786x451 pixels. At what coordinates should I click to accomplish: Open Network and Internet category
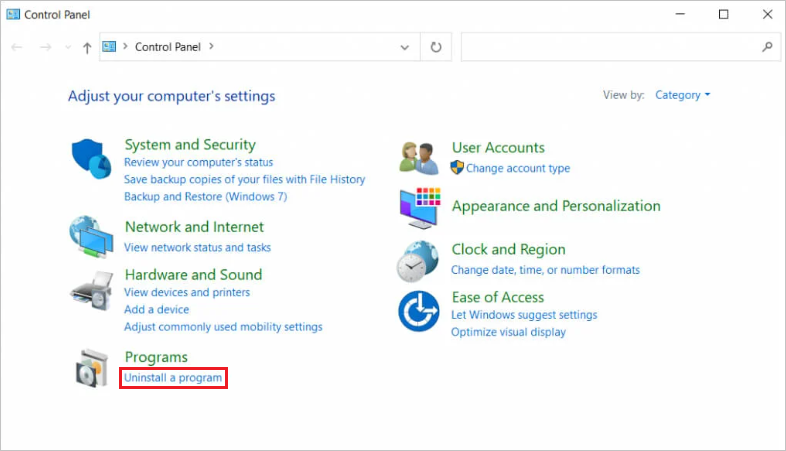194,227
